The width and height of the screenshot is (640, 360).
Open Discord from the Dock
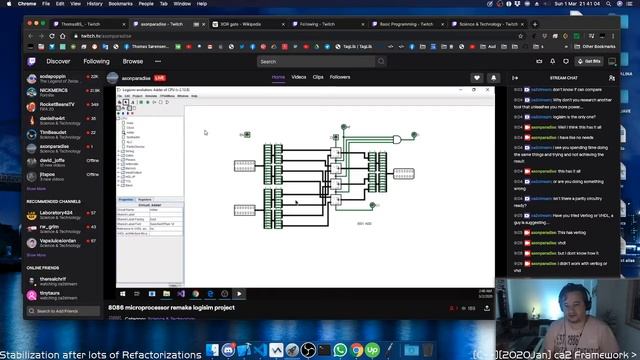(x=228, y=350)
